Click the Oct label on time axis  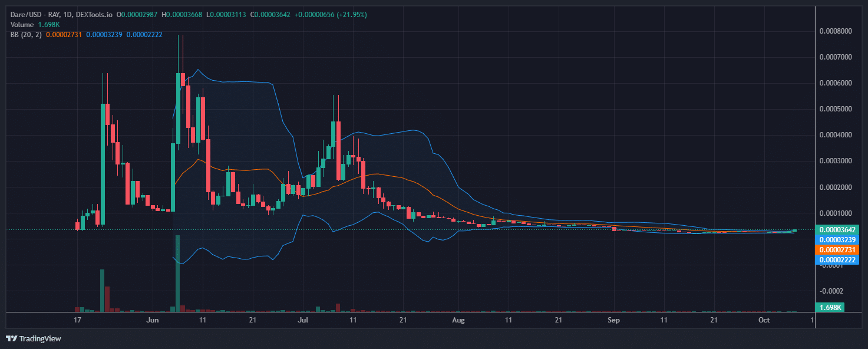coord(764,320)
